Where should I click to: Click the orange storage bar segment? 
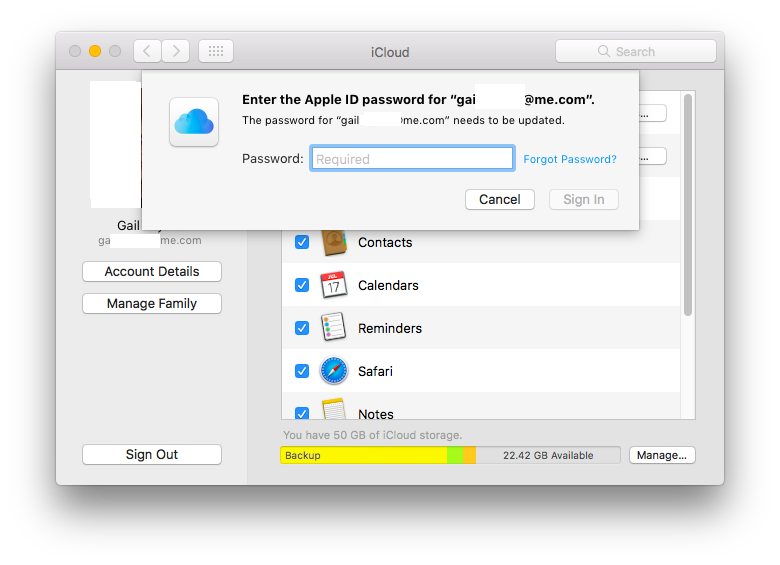point(470,455)
